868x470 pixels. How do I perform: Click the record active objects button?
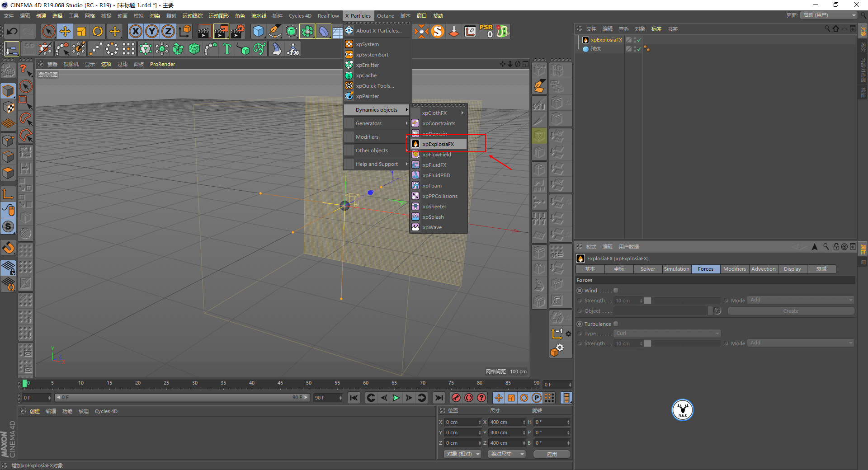456,398
